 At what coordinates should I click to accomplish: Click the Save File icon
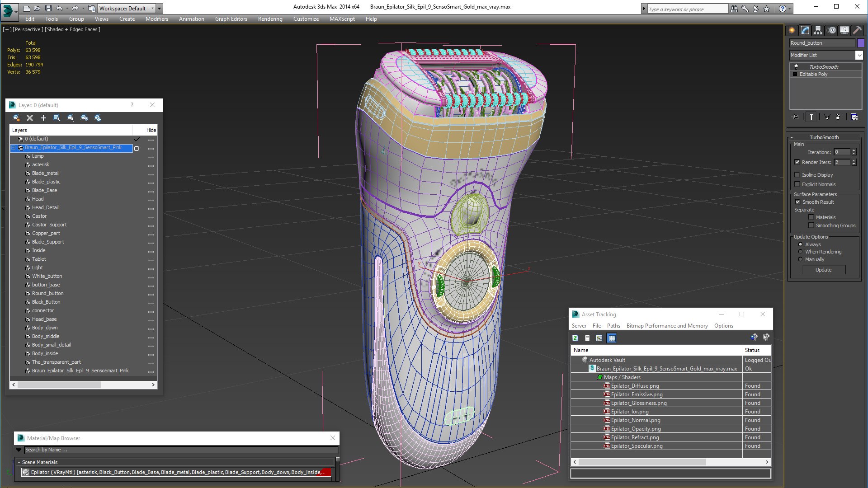48,8
